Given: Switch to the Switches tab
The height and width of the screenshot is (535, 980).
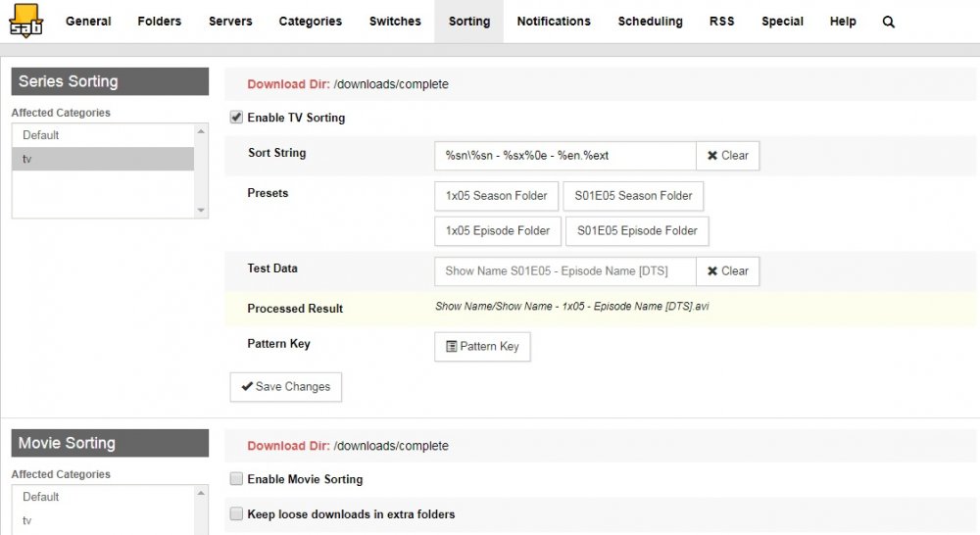Looking at the screenshot, I should [395, 22].
